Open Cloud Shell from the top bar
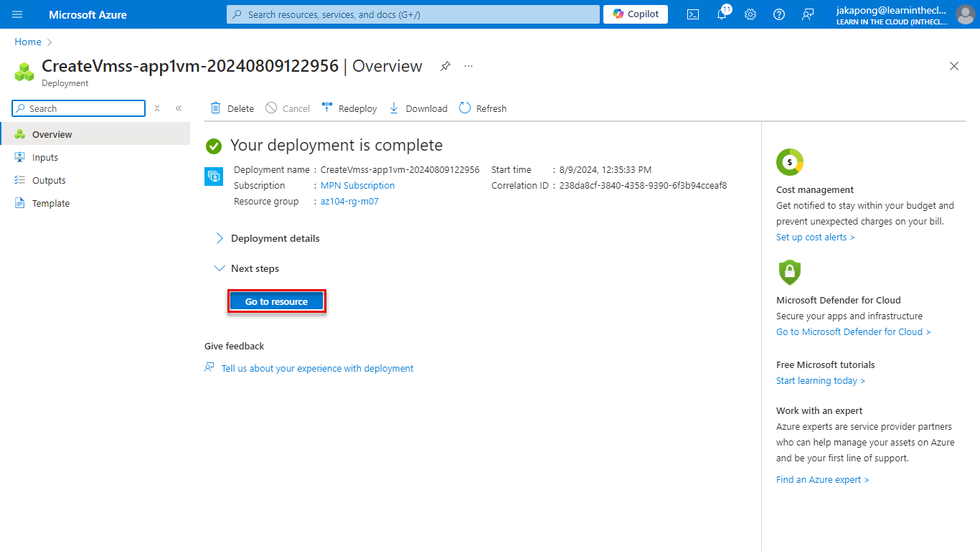The image size is (980, 551). [693, 14]
